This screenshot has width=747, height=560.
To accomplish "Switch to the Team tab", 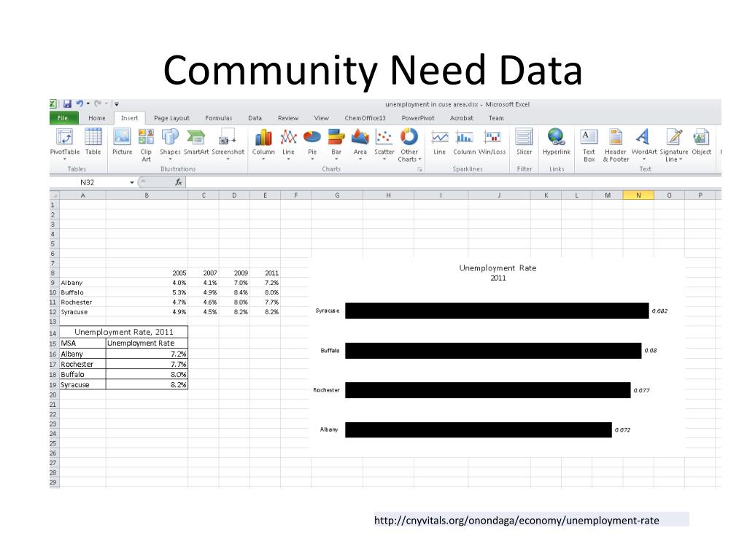I will (496, 118).
